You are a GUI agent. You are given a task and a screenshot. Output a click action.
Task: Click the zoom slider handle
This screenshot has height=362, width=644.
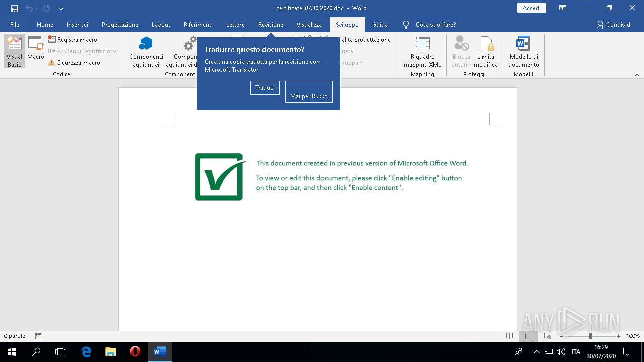click(x=590, y=336)
